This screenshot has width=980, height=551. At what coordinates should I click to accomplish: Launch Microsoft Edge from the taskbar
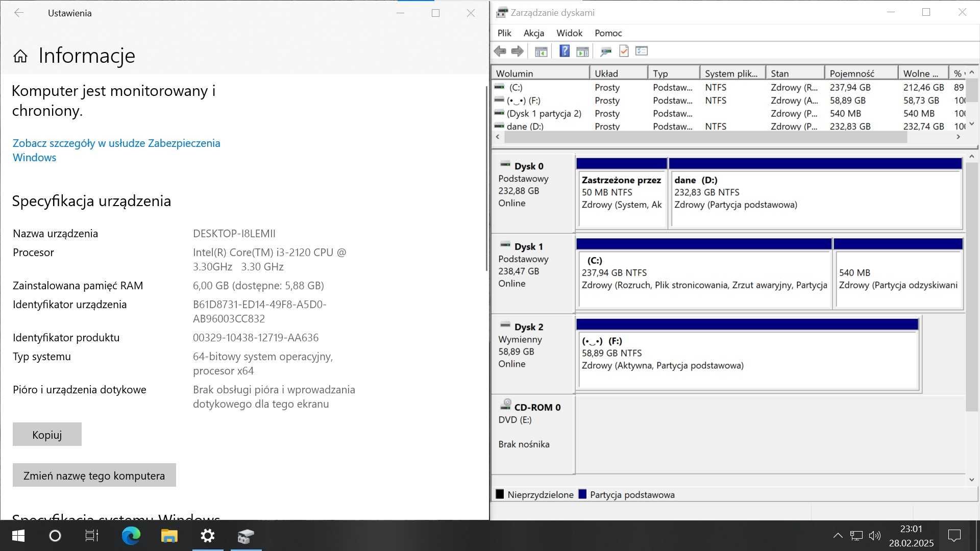tap(131, 536)
